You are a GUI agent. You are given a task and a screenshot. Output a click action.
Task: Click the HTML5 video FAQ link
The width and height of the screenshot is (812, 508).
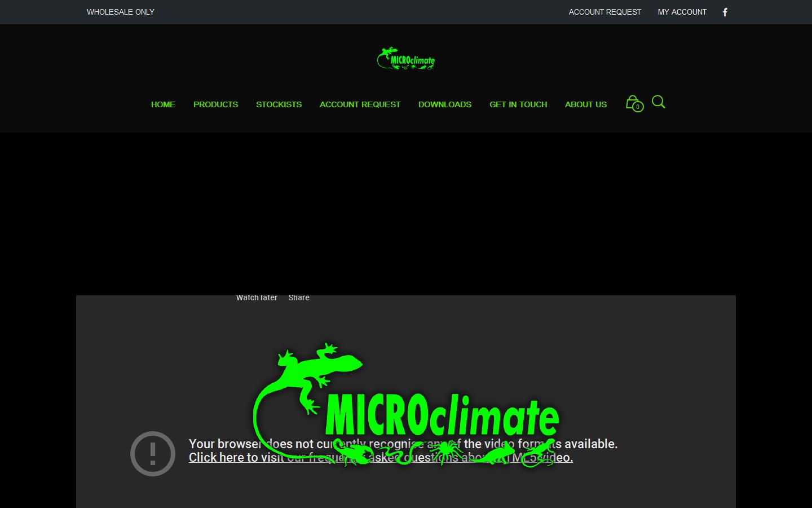click(381, 458)
